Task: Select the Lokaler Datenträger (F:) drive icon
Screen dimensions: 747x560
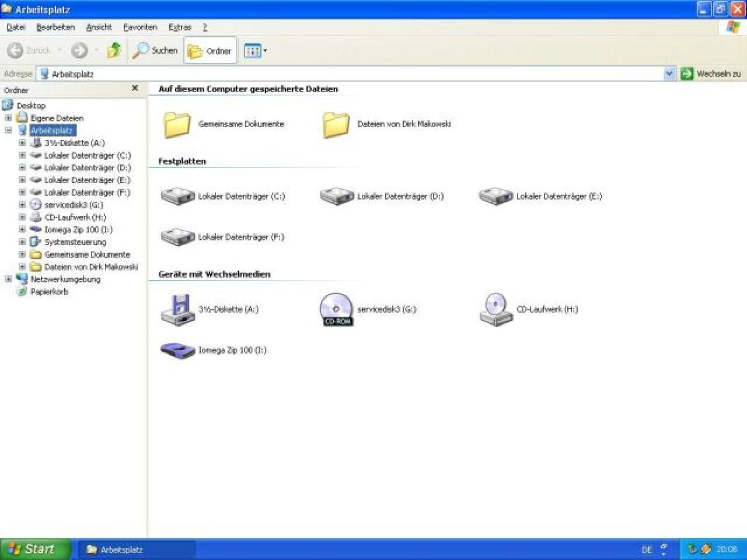Action: [x=177, y=237]
